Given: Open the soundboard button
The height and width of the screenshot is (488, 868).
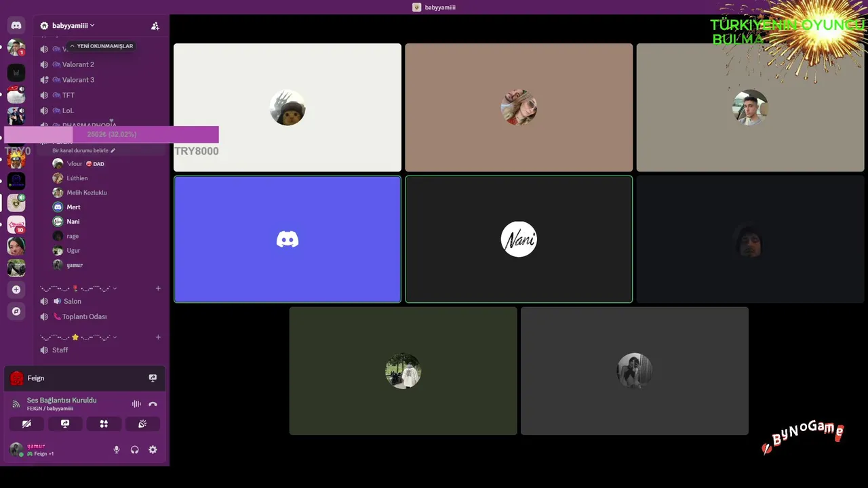Looking at the screenshot, I should point(142,424).
